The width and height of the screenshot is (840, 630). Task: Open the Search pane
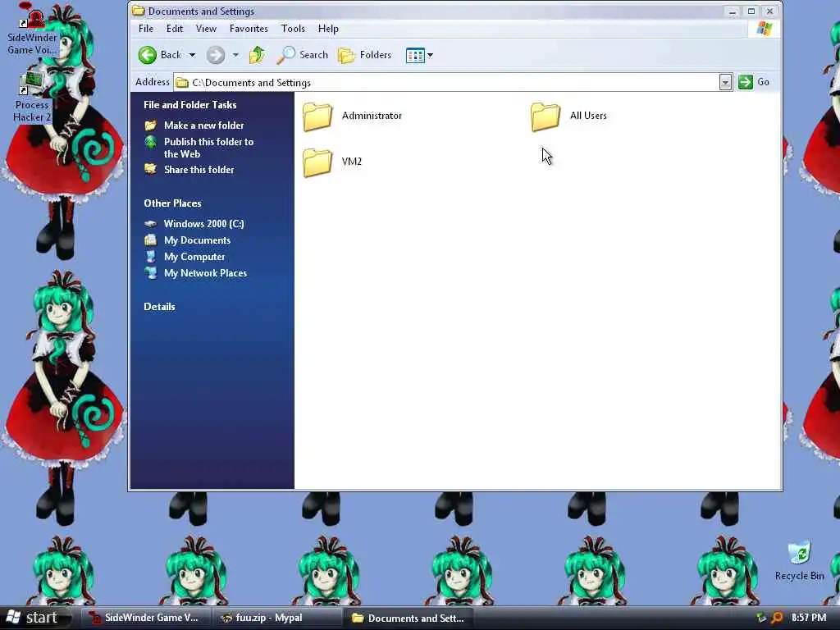302,55
